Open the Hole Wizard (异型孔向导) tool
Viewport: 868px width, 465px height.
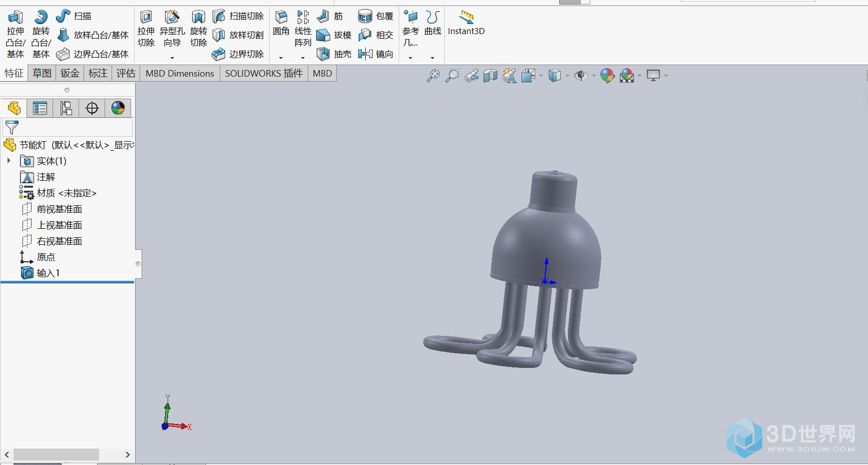[x=172, y=29]
